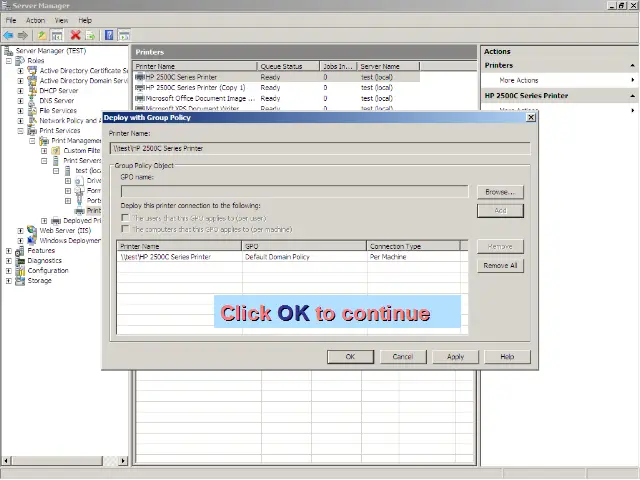This screenshot has width=640, height=480.
Task: Click the Print Management node icon
Action: point(44,141)
